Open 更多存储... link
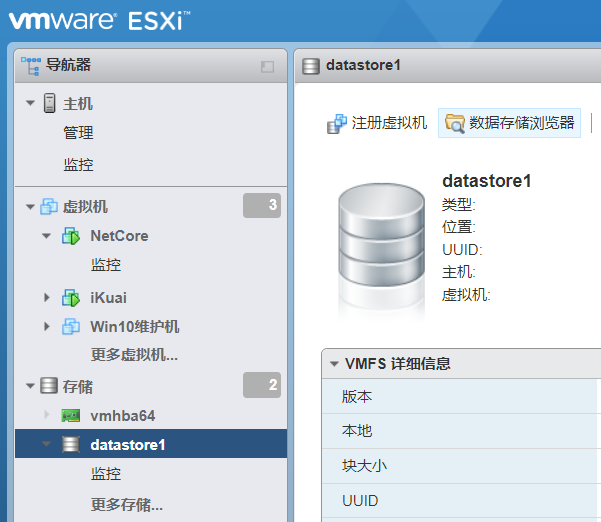 point(127,504)
